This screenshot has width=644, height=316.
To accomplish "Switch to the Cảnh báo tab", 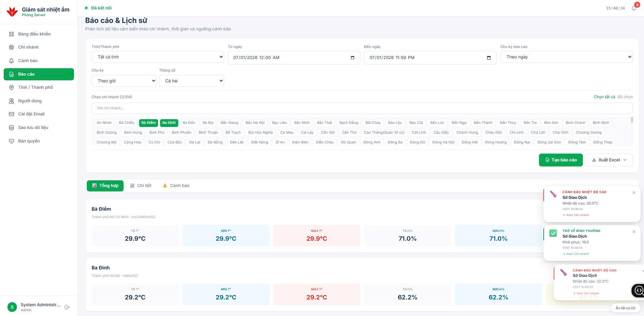I will 176,186.
